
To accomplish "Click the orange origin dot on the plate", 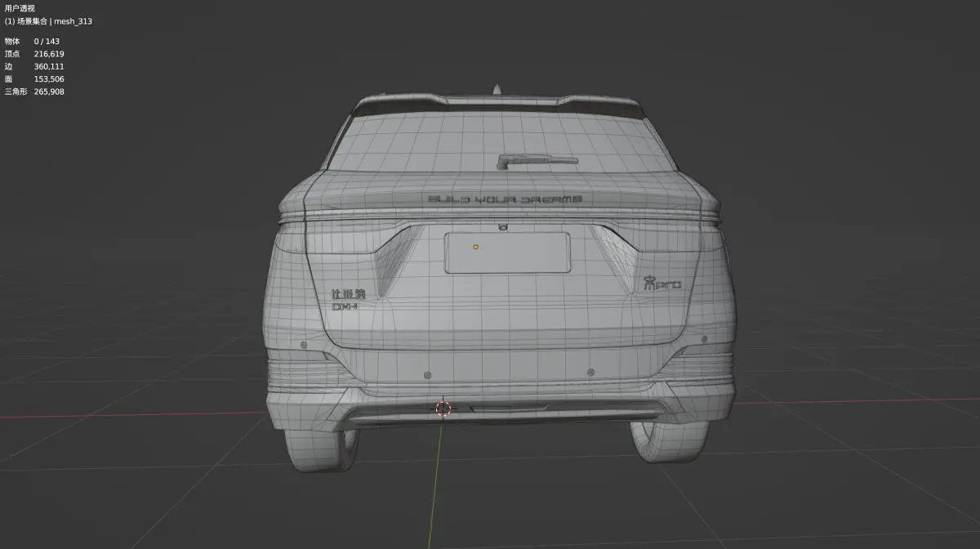I will 475,245.
